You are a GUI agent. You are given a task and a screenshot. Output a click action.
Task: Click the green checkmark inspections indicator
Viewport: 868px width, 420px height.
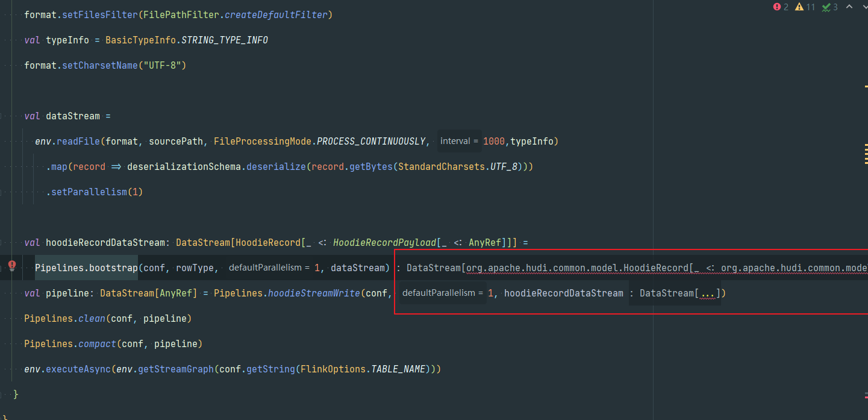[x=827, y=7]
